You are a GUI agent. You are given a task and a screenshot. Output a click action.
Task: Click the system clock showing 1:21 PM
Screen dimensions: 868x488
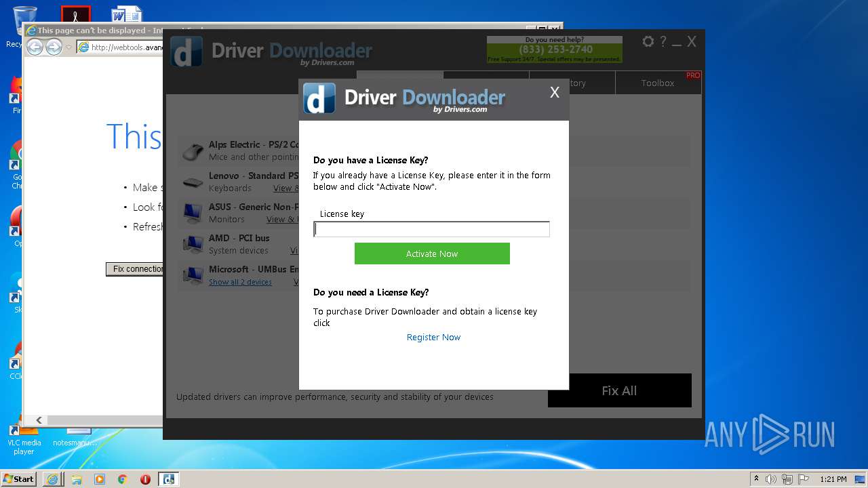pos(833,479)
